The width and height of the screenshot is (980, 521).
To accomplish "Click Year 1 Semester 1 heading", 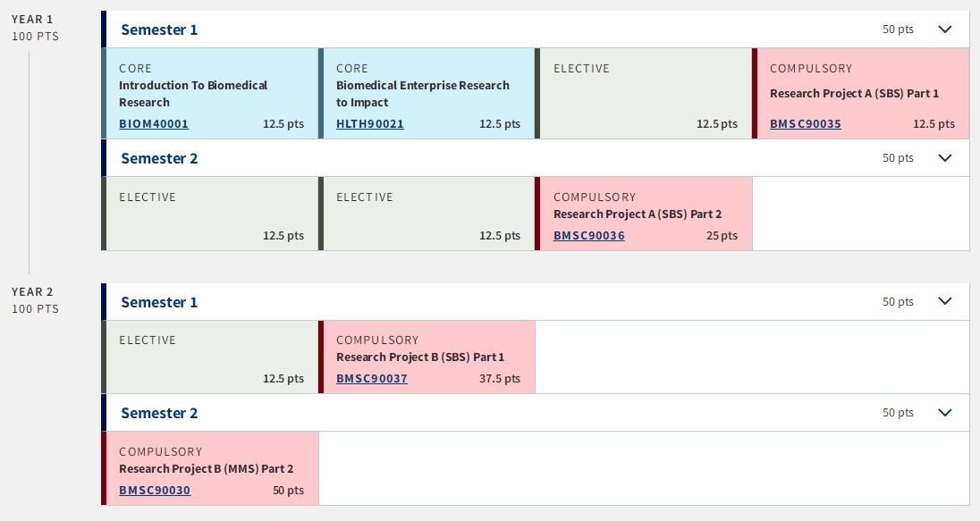I will point(159,29).
